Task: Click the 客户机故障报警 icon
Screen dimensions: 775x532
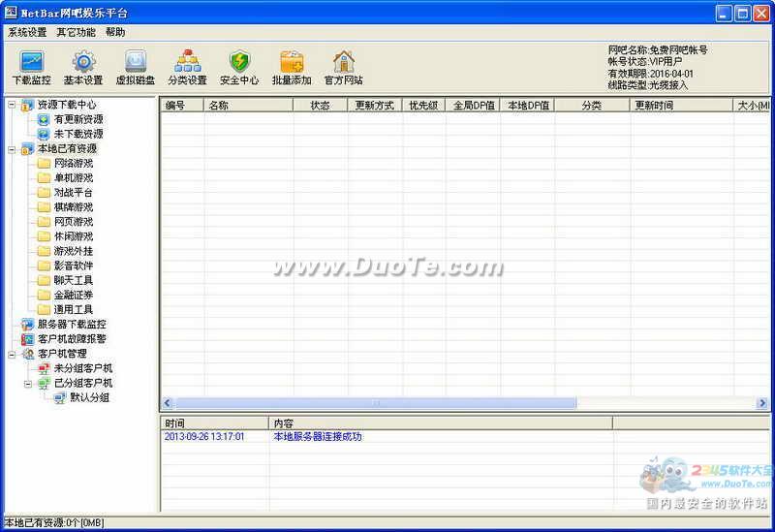Action: click(x=28, y=339)
